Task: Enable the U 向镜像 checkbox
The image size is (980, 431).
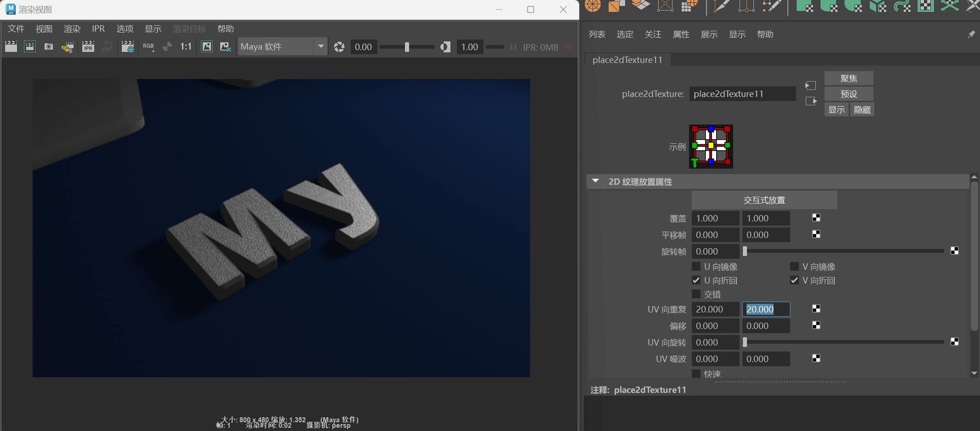Action: click(696, 267)
